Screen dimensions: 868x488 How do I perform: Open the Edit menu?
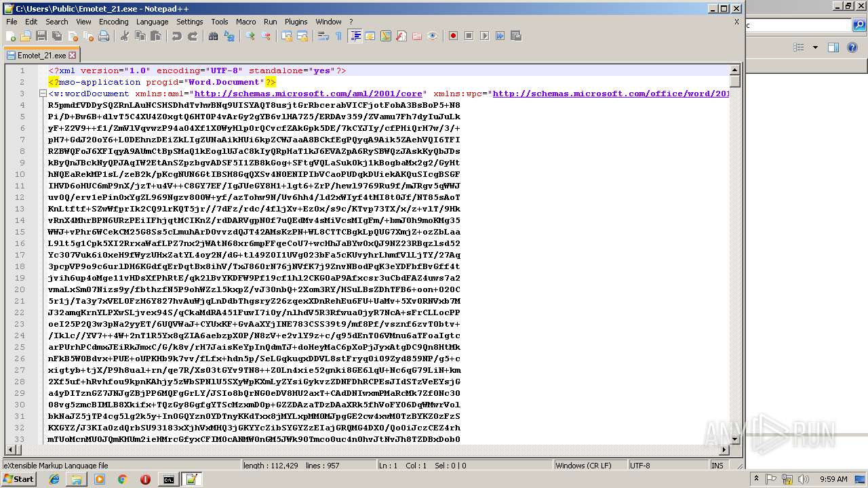(31, 22)
